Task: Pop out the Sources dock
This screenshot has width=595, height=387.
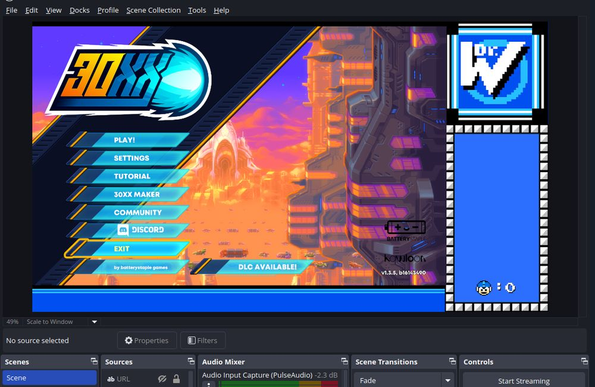Action: 191,361
